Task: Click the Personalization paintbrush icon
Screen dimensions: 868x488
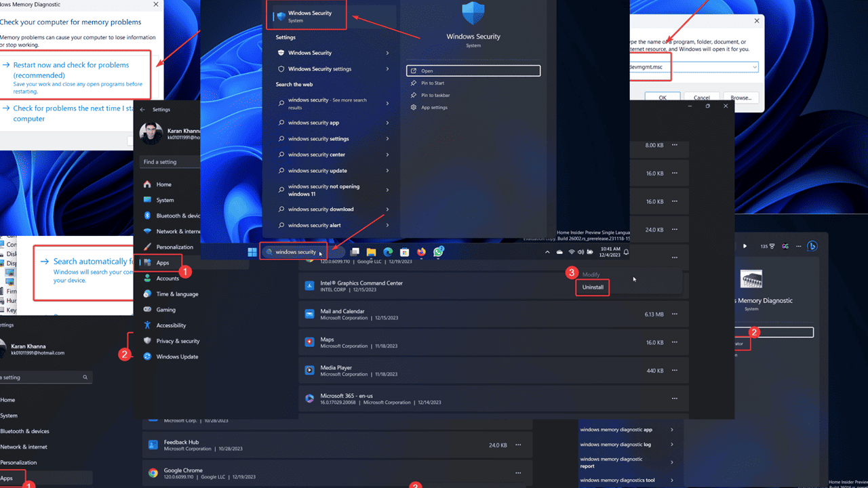Action: 147,247
